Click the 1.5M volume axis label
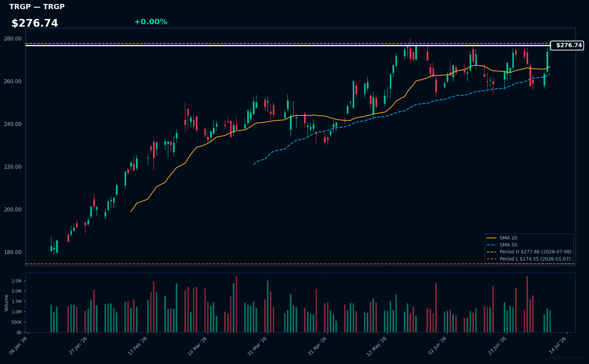This screenshot has height=364, width=589. tap(17, 302)
